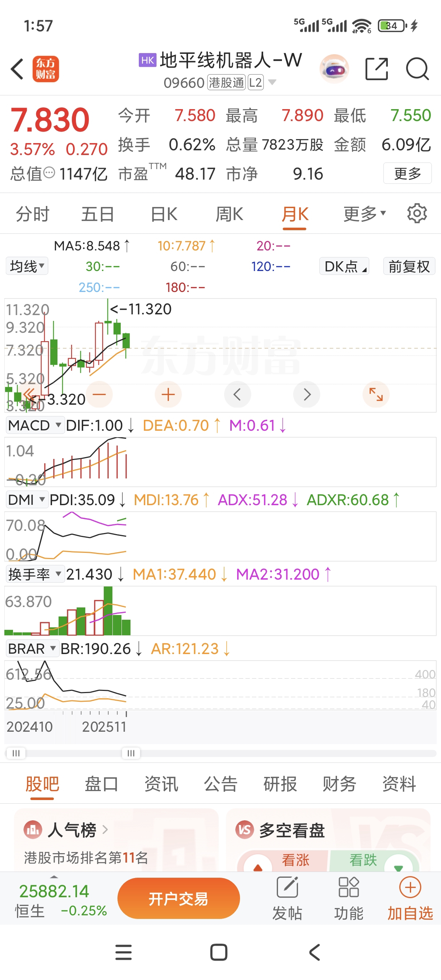This screenshot has width=441, height=980.
Task: Open chart settings gear icon
Action: (417, 214)
